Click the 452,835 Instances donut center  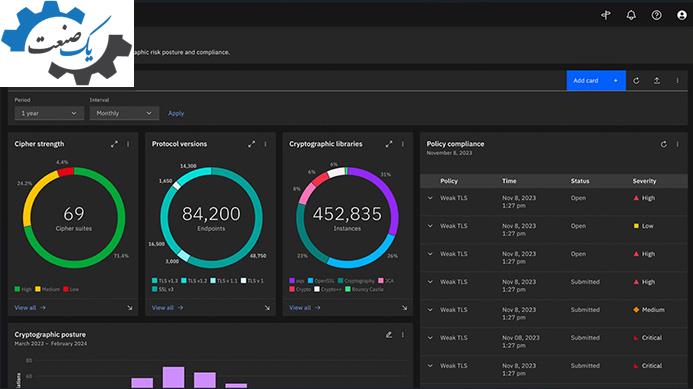tap(347, 218)
